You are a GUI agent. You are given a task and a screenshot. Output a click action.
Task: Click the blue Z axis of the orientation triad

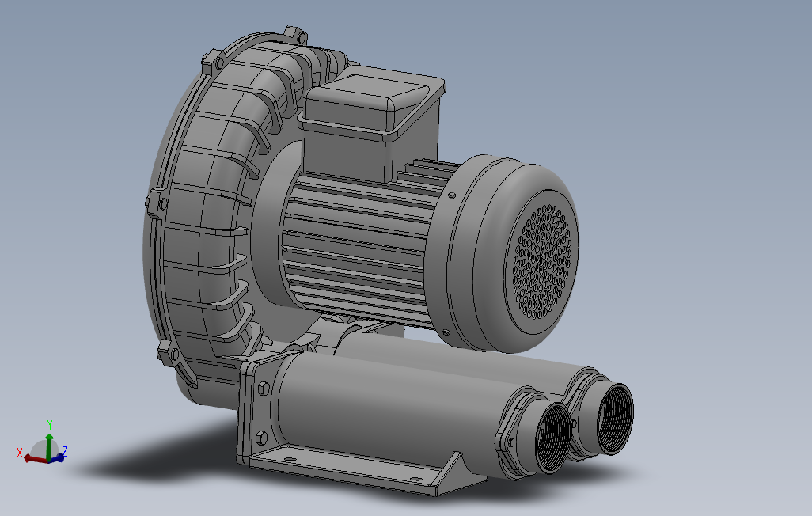(x=58, y=457)
